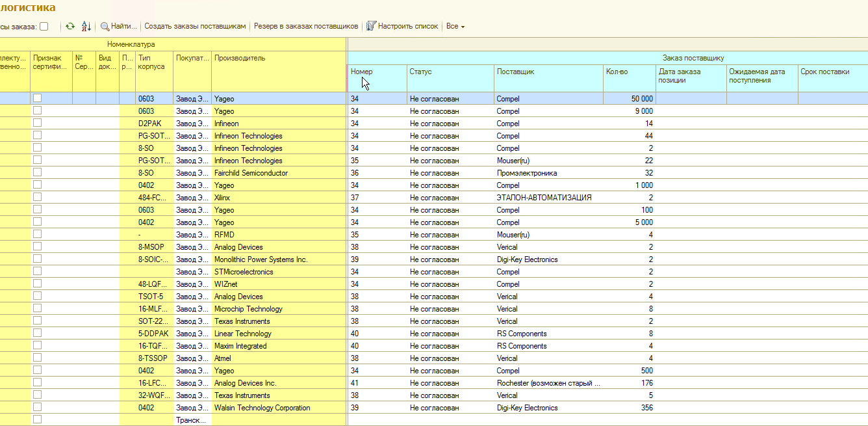Click the Статус column header

[x=420, y=72]
